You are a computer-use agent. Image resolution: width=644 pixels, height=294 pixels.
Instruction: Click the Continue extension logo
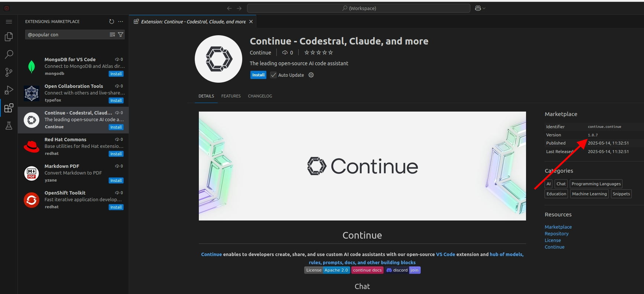tap(218, 59)
